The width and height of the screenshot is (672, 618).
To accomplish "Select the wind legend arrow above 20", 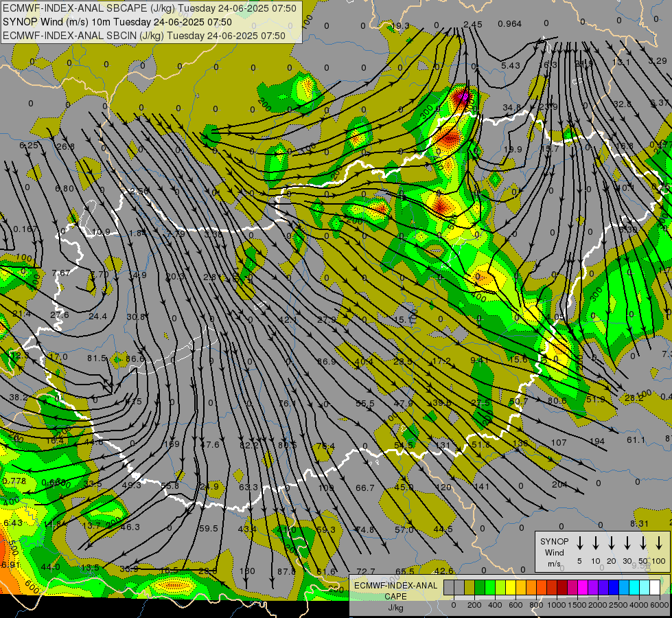I will point(611,542).
